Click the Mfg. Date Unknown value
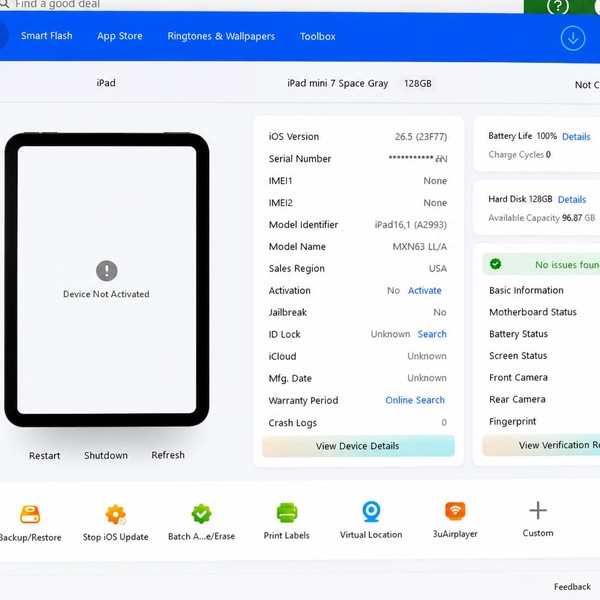 coord(427,378)
